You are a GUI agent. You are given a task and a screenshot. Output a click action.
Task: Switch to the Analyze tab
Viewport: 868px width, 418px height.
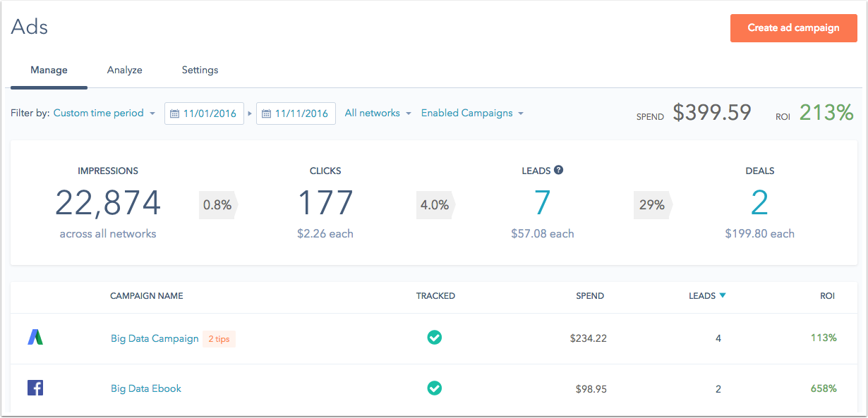coord(125,70)
